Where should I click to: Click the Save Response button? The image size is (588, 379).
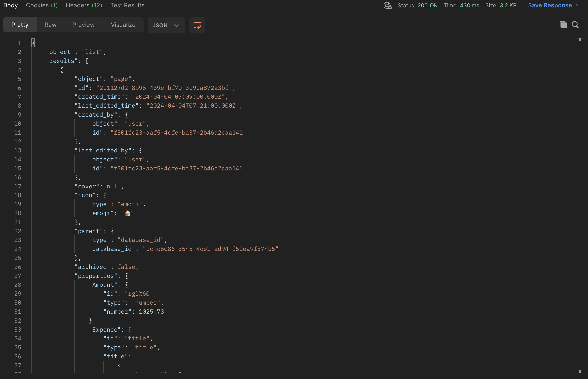click(550, 5)
